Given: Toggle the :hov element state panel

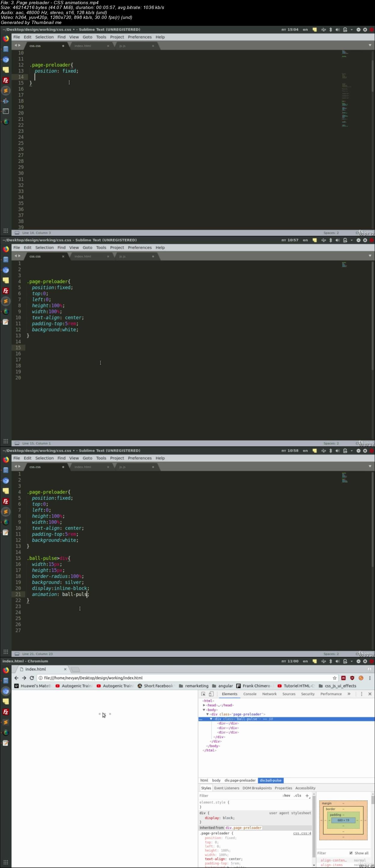Looking at the screenshot, I should [286, 795].
